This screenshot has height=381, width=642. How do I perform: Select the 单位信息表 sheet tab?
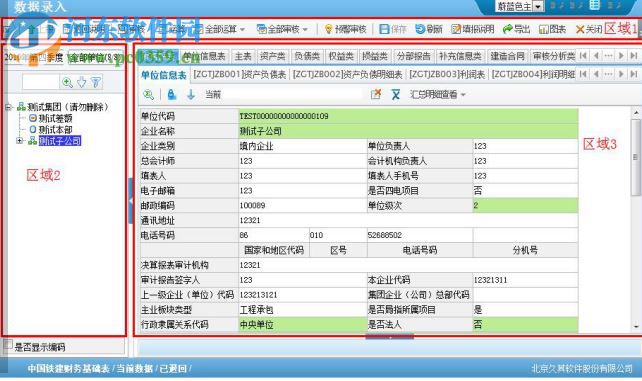(163, 75)
